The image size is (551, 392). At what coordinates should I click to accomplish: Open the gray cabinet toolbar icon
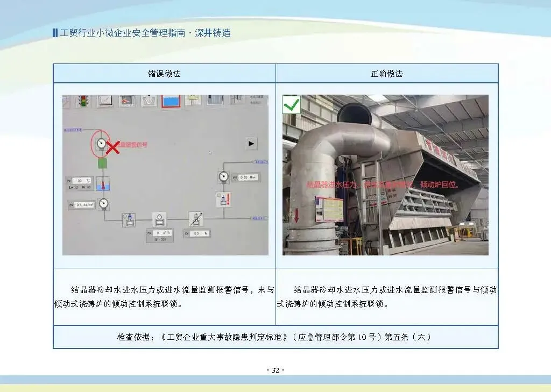coord(215,100)
